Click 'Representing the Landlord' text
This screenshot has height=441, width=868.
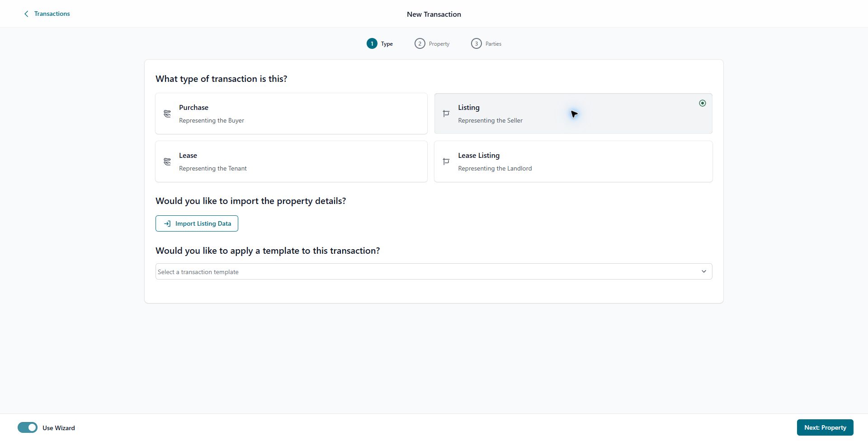495,168
